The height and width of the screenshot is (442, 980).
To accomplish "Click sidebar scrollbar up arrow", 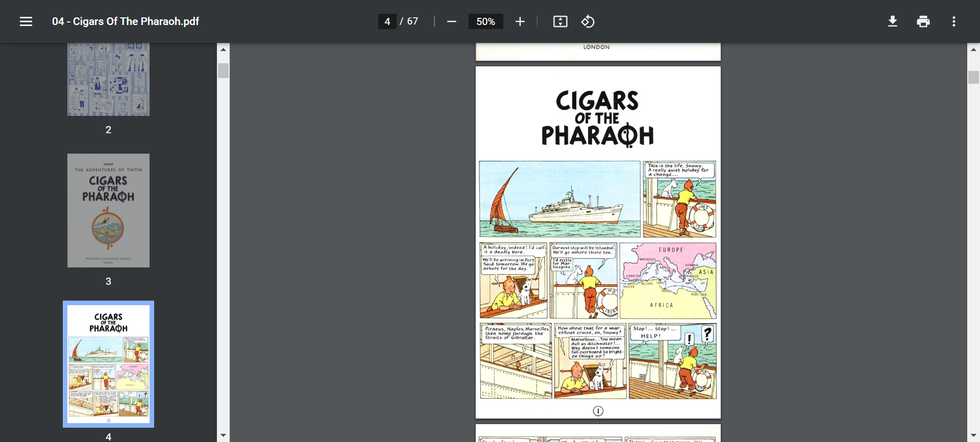I will (x=223, y=50).
